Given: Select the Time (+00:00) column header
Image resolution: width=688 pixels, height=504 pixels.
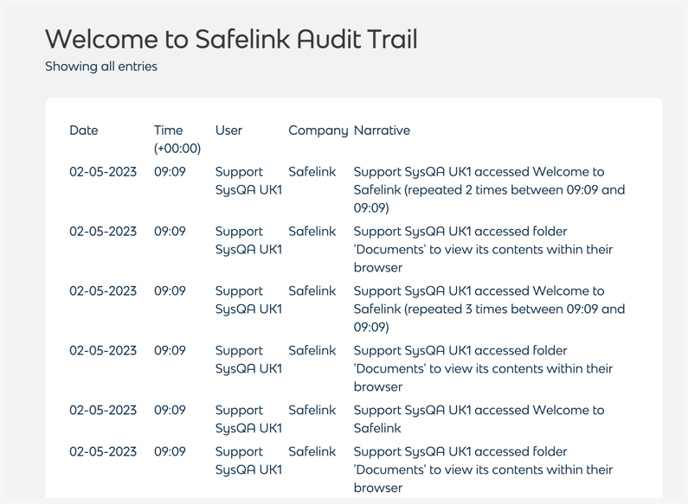Looking at the screenshot, I should pyautogui.click(x=177, y=139).
